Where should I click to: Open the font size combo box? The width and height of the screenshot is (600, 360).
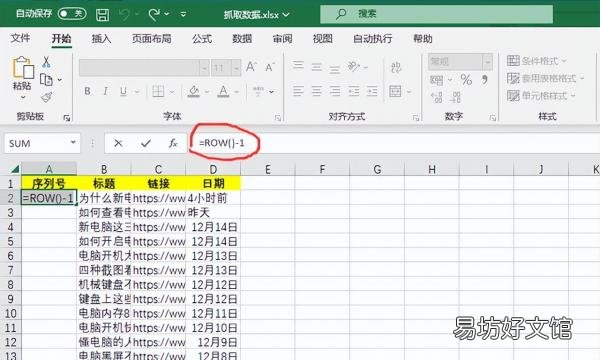point(226,68)
